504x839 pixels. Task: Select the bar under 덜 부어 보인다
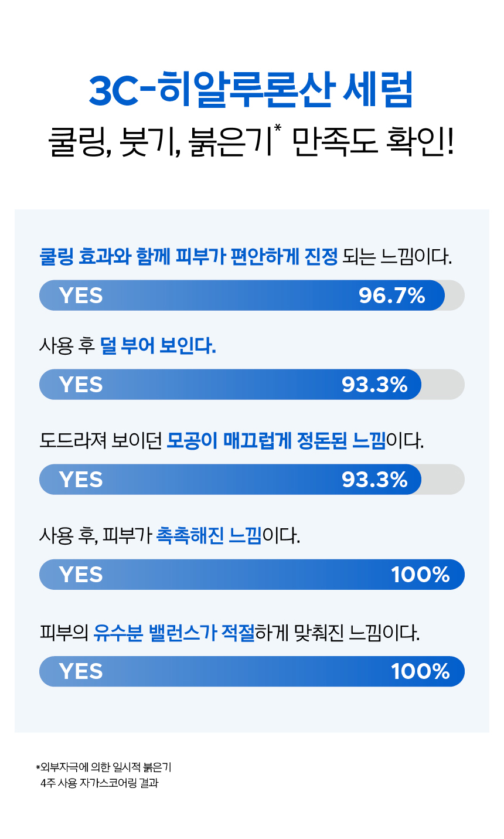[251, 385]
